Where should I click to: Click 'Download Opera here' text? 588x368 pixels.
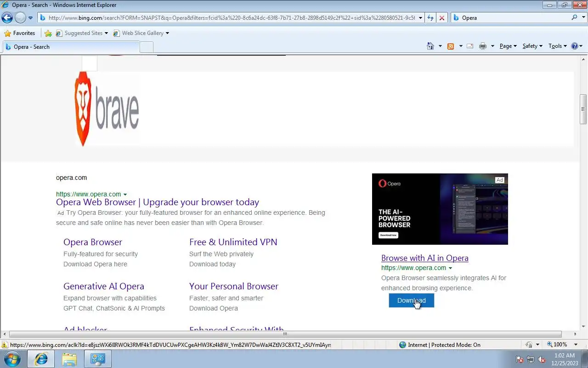coord(95,264)
